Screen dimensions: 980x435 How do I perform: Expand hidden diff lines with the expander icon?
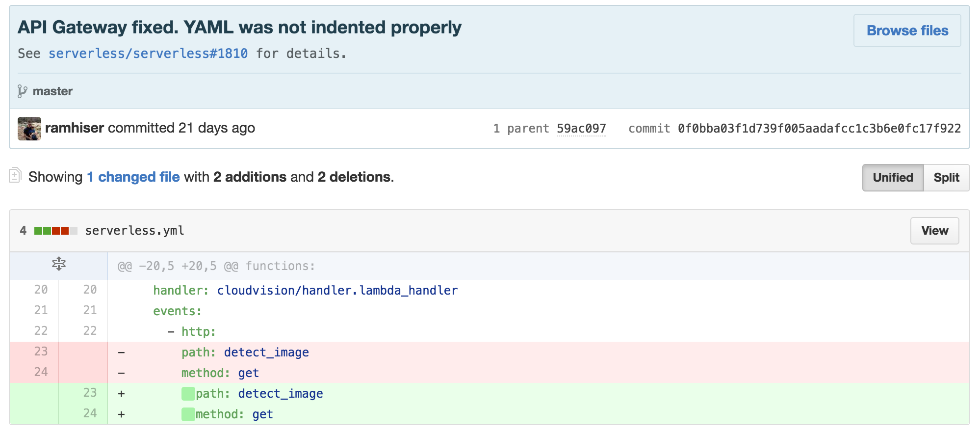(59, 264)
